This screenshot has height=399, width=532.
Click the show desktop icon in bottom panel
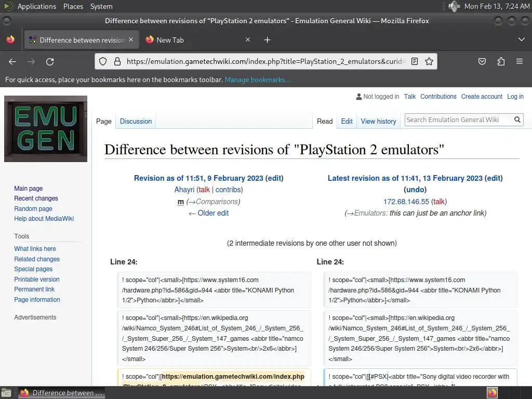pyautogui.click(x=6, y=393)
